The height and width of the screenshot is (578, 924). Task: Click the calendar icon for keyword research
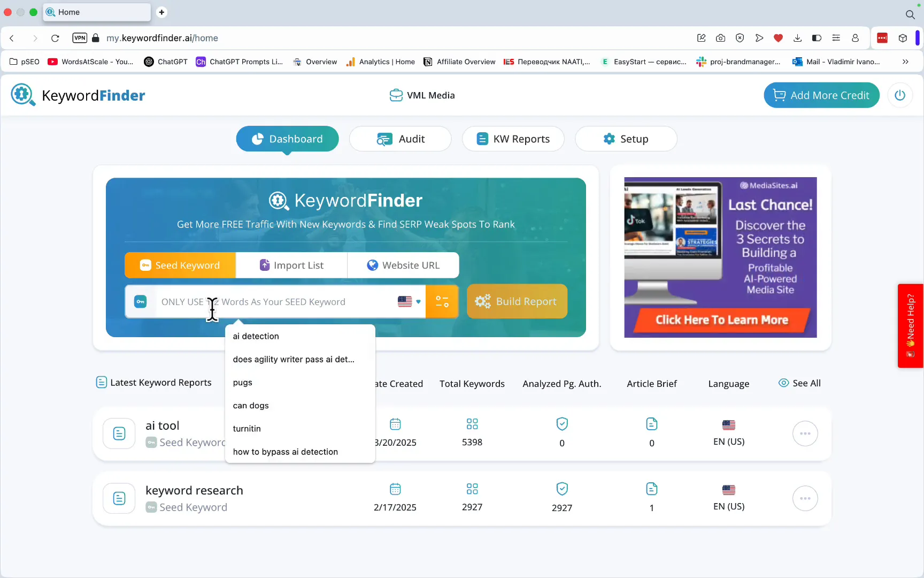(x=395, y=489)
